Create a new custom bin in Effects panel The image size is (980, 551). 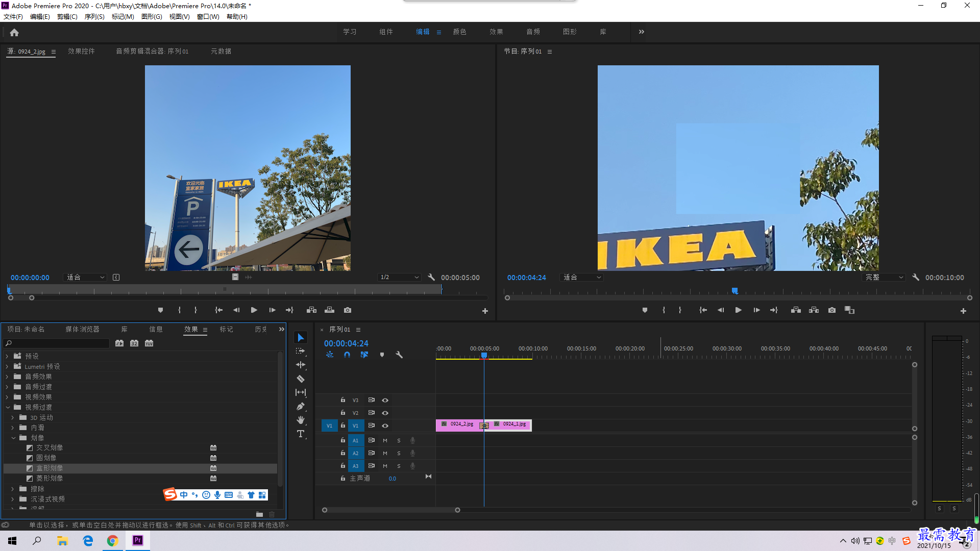point(259,514)
